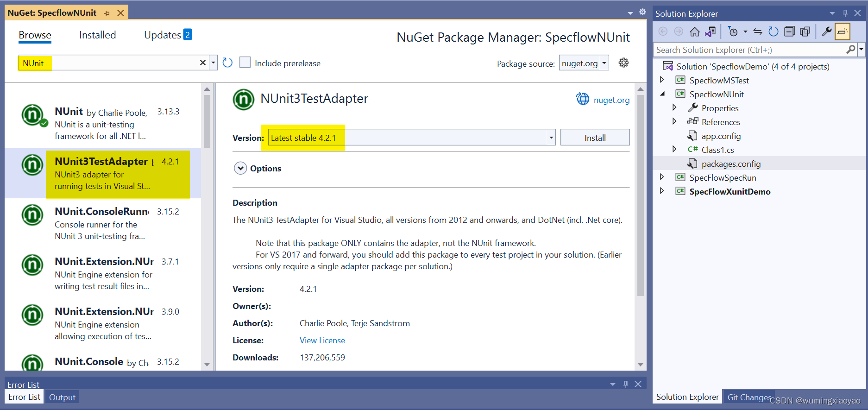Open the View License link
The width and height of the screenshot is (868, 410).
pyautogui.click(x=322, y=341)
